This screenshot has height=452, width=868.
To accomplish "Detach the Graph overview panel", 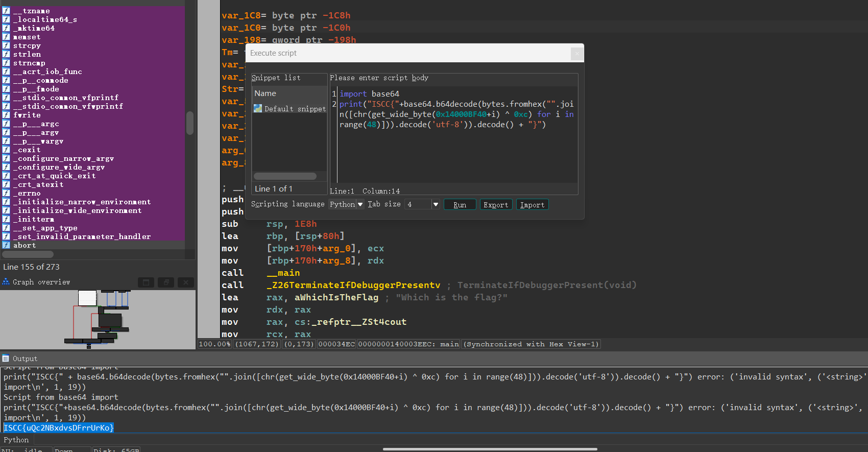I will click(x=166, y=282).
